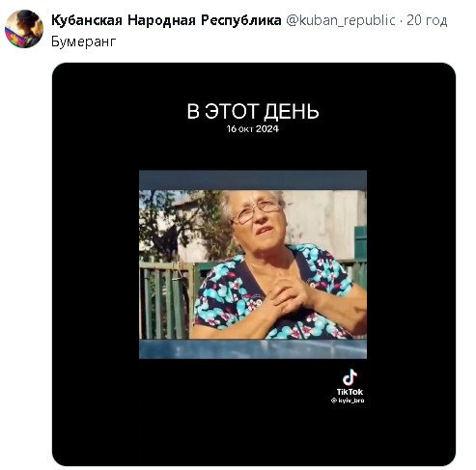Open the @kuban_republic handle link
The width and height of the screenshot is (476, 470).
coord(341,20)
